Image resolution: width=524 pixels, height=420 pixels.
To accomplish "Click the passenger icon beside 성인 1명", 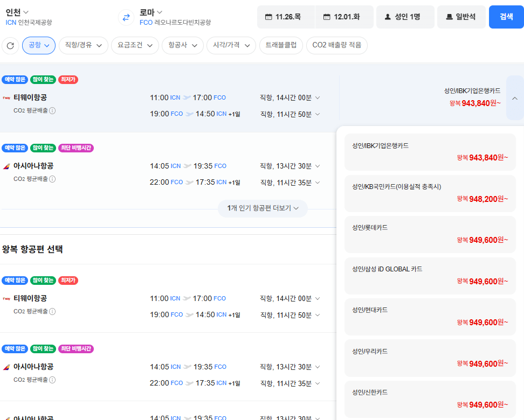I will [x=388, y=17].
